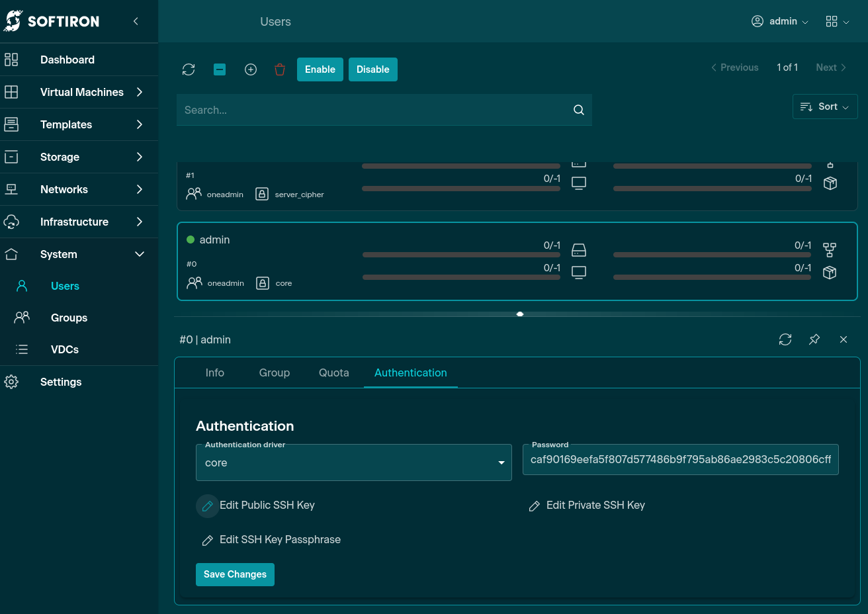Open the apps grid view menu
This screenshot has height=614, width=868.
coord(837,22)
